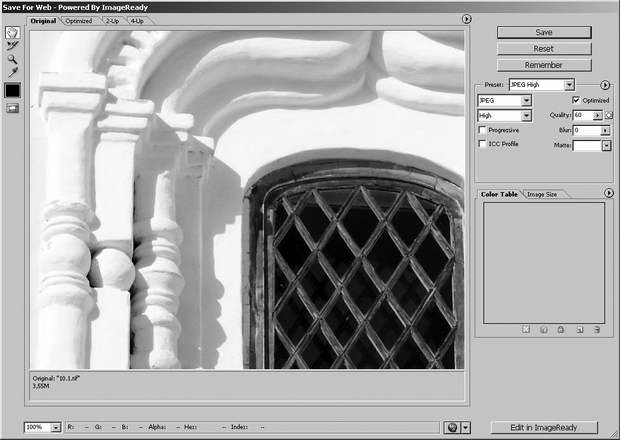This screenshot has width=620, height=440.
Task: Uncheck the Optimized checkbox
Action: pos(575,101)
